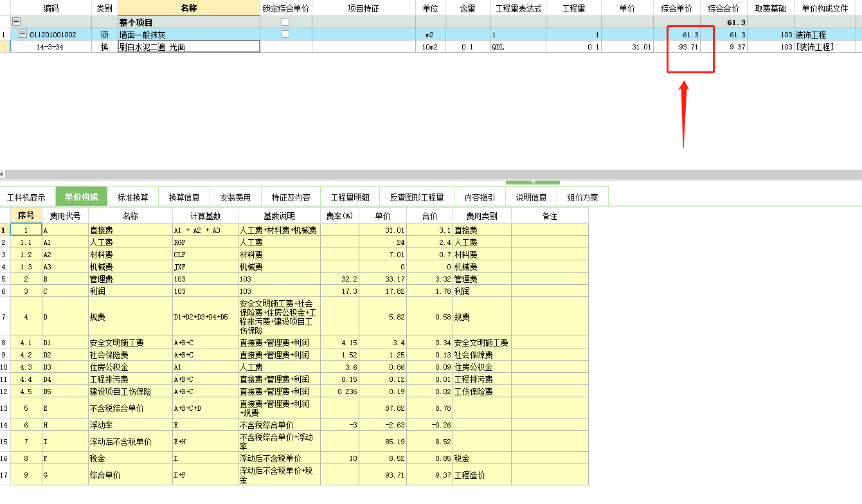Click the D1+D2+D3+D4+D5 formula cell
Viewport: 862px width, 504px height.
tap(205, 317)
